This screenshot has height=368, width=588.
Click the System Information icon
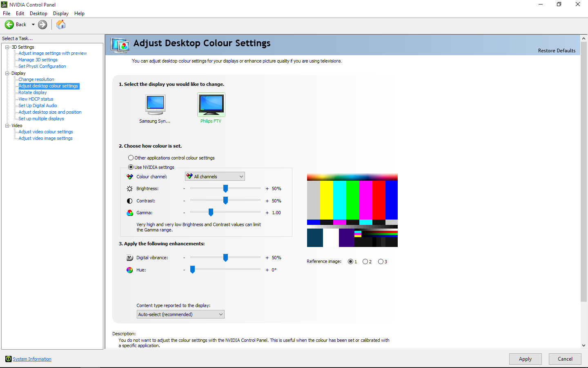tap(8, 359)
